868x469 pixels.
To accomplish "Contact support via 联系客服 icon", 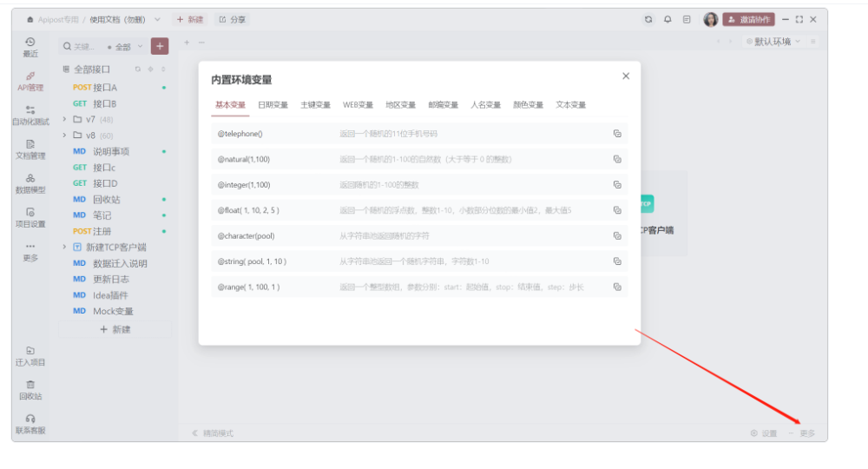I will [30, 424].
